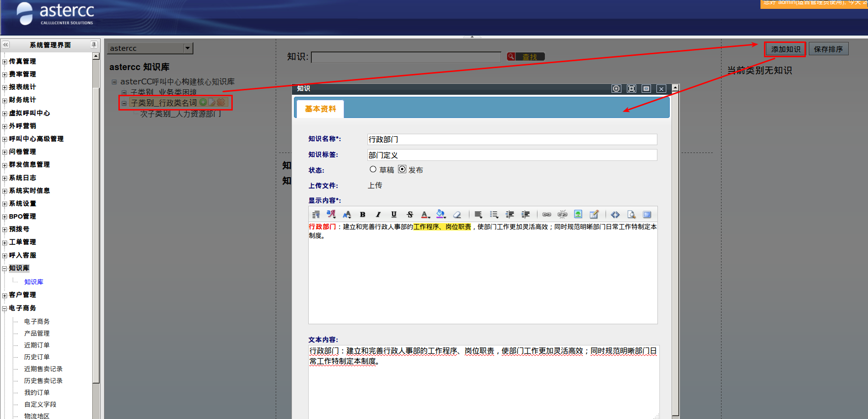Click the 保存排序 button
This screenshot has width=868, height=419.
828,49
